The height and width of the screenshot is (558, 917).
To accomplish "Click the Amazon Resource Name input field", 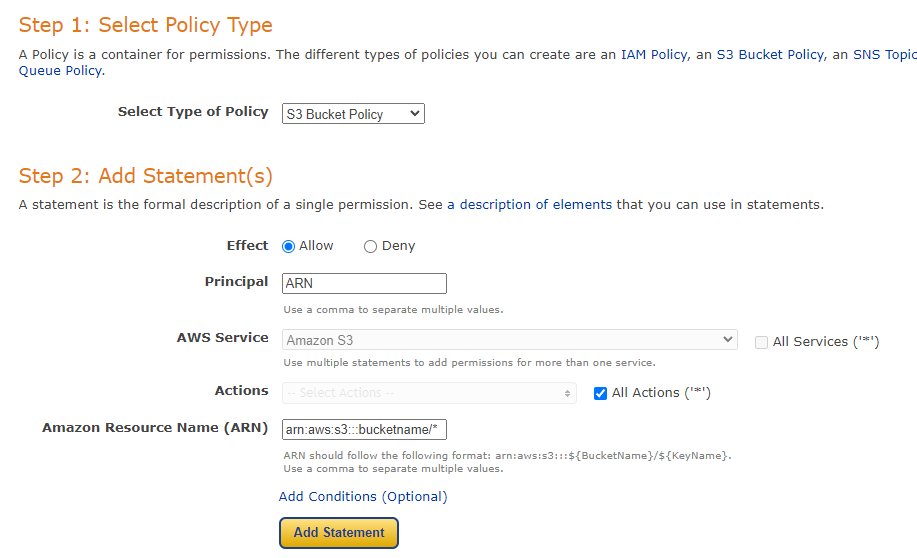I will tap(364, 429).
